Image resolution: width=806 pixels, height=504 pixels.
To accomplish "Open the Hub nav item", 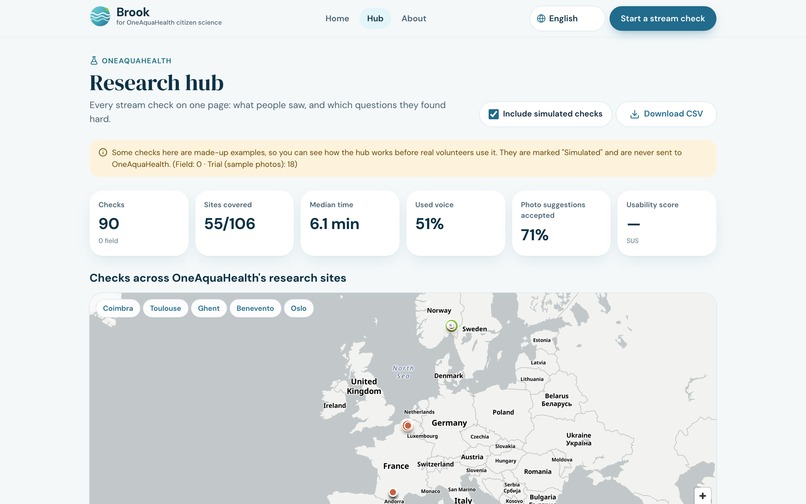I will point(375,19).
